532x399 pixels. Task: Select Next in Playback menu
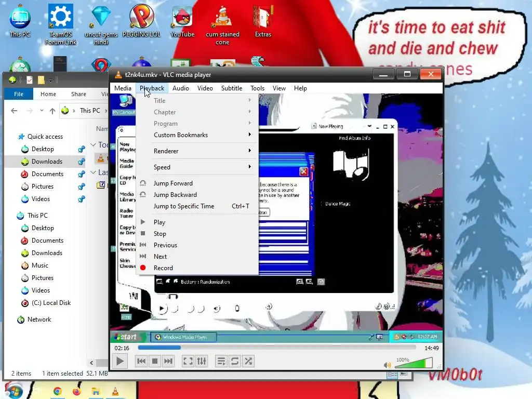pyautogui.click(x=197, y=257)
